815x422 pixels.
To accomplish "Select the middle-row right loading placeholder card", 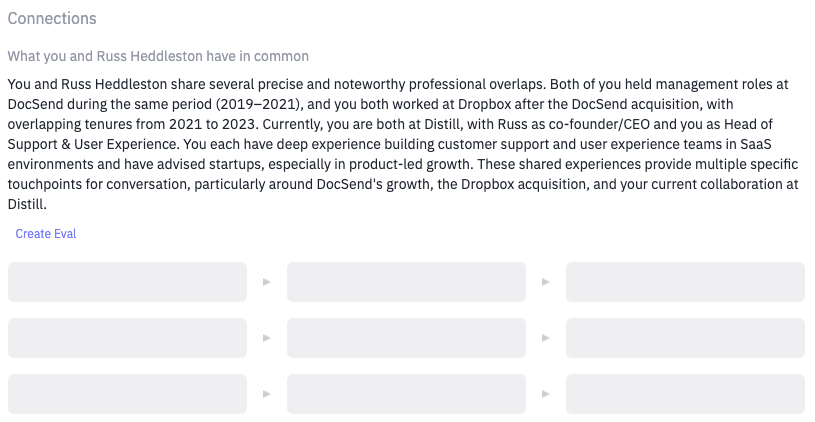I will coord(685,338).
